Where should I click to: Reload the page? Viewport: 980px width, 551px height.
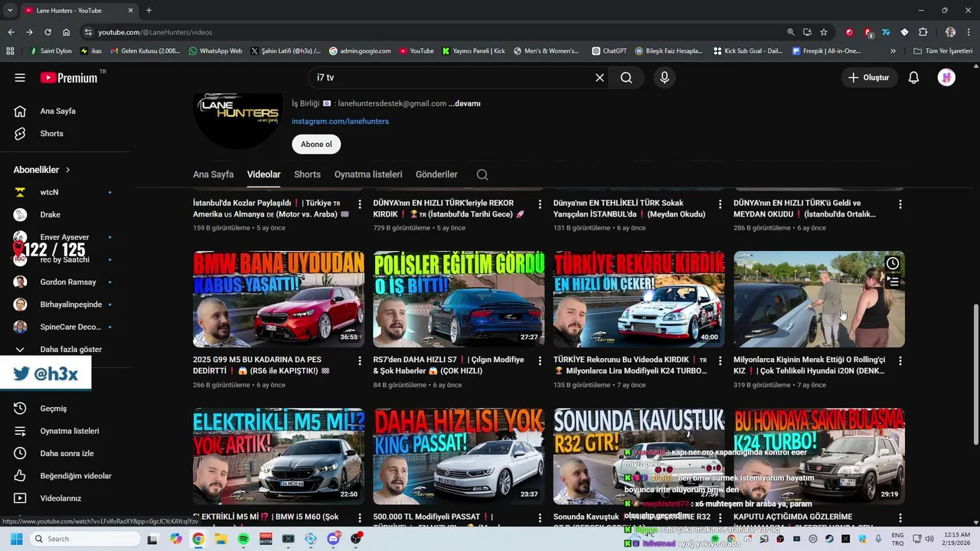click(x=47, y=32)
